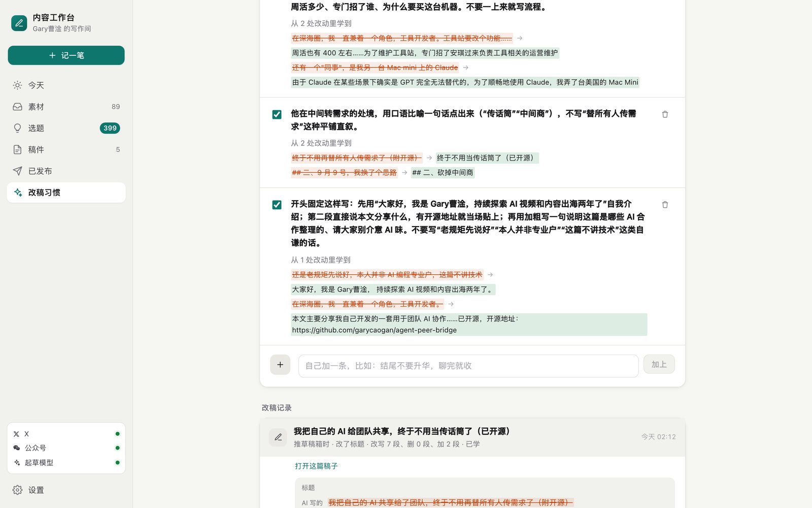Open the 选题 lightbulb section
Image resolution: width=812 pixels, height=508 pixels.
coord(66,128)
